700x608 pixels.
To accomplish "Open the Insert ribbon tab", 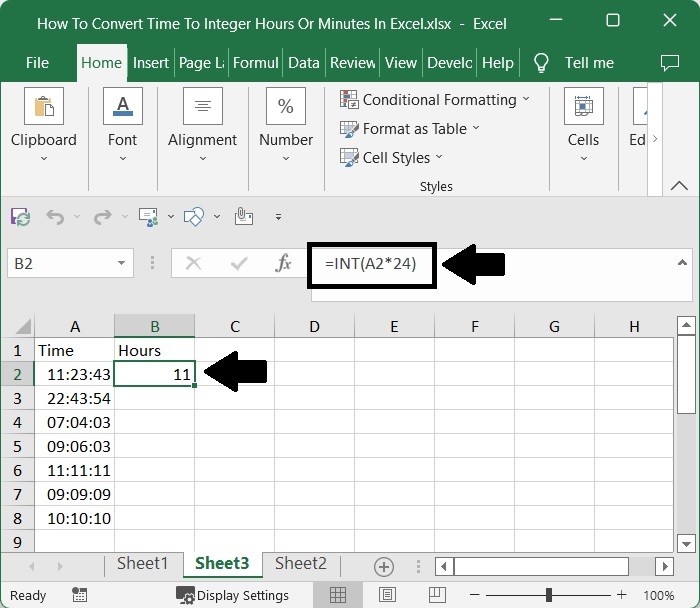I will [x=151, y=62].
